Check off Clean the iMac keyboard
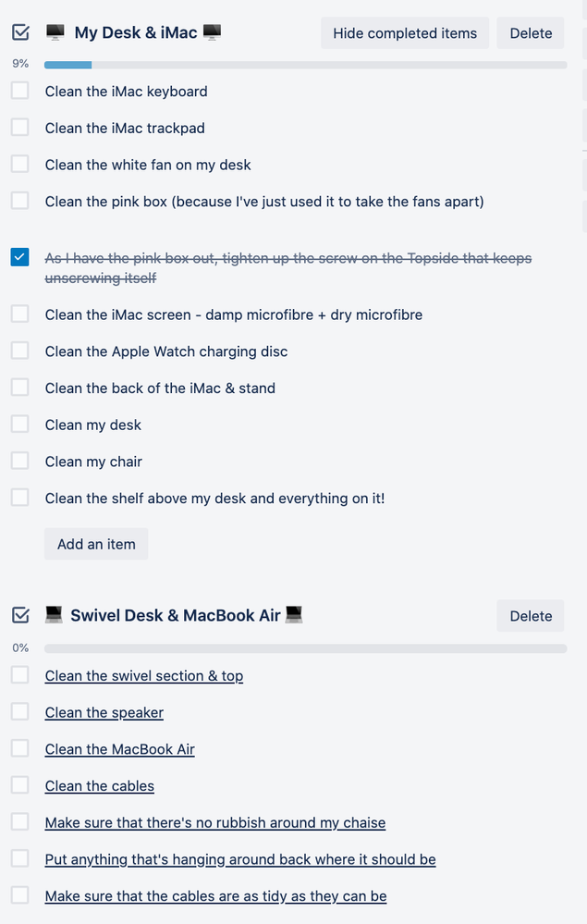Screen dimensions: 587x924 tap(19, 90)
